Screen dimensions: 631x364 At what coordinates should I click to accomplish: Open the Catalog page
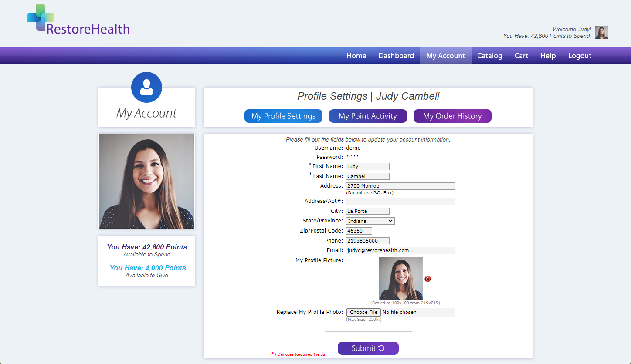tap(490, 56)
